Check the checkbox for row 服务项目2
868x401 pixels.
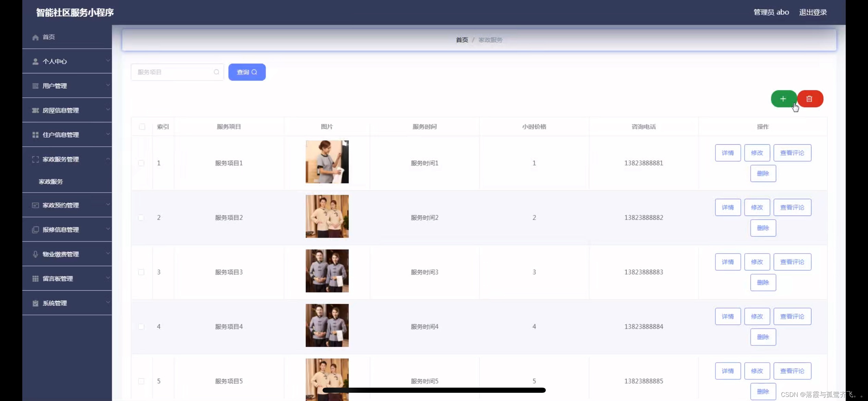pyautogui.click(x=141, y=218)
